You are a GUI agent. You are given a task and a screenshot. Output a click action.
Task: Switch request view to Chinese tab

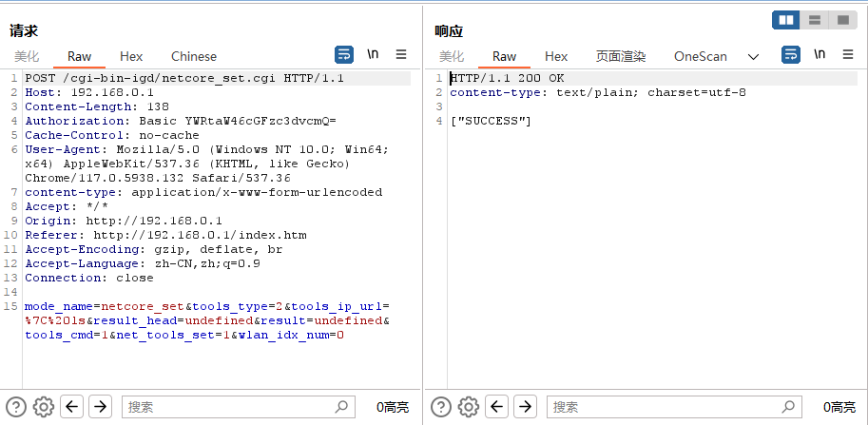[194, 56]
